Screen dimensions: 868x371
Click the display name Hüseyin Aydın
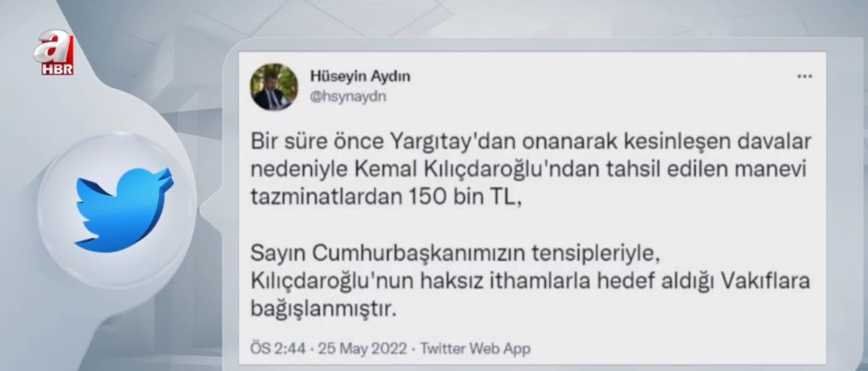[359, 77]
